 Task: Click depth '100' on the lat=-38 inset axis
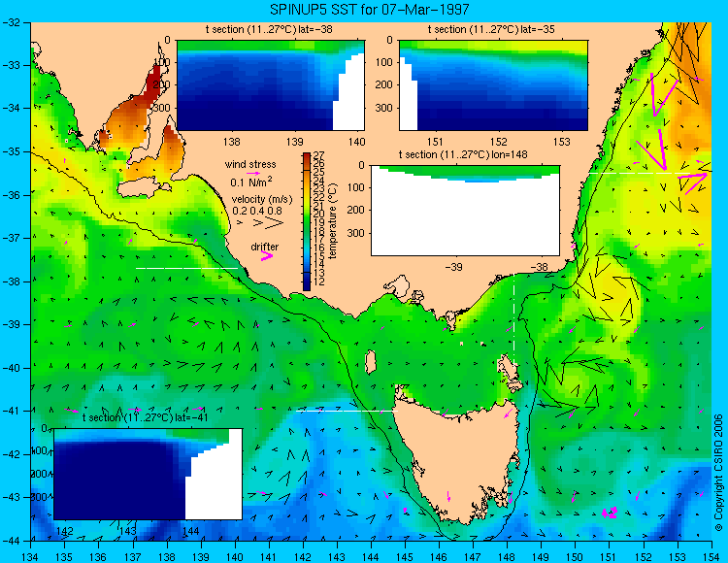(162, 62)
